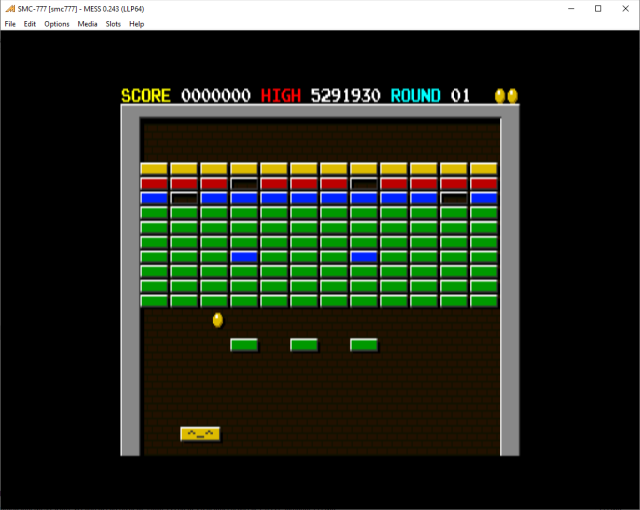Open the Options menu
The image size is (640, 510).
(x=57, y=24)
